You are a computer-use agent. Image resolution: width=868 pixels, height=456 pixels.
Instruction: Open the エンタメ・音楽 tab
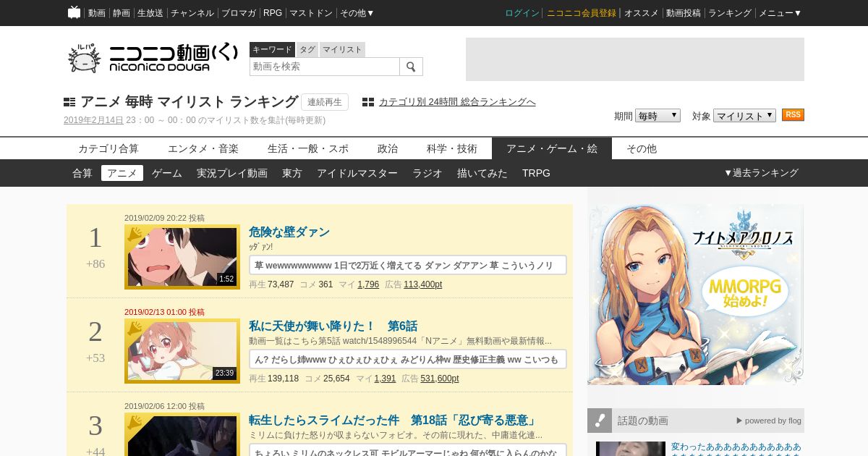pyautogui.click(x=203, y=148)
